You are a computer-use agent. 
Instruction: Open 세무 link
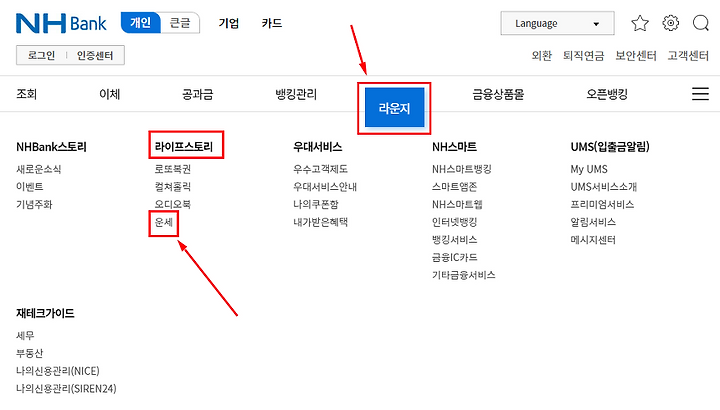[25, 336]
